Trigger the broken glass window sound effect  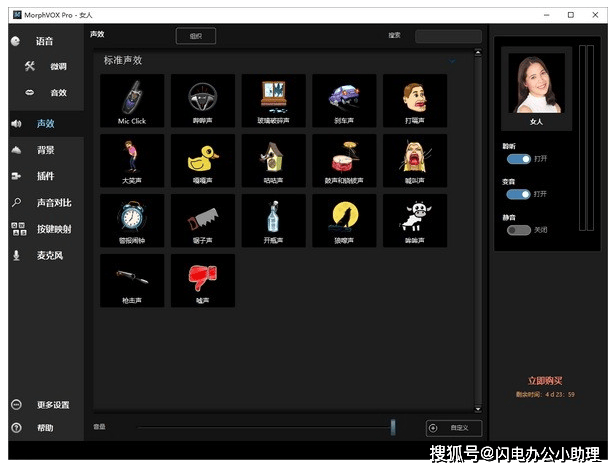[273, 98]
